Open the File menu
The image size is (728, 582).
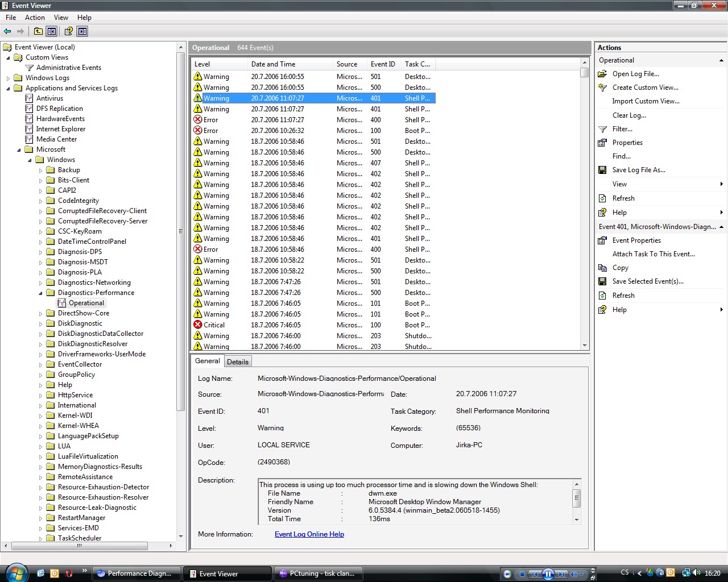[11, 18]
